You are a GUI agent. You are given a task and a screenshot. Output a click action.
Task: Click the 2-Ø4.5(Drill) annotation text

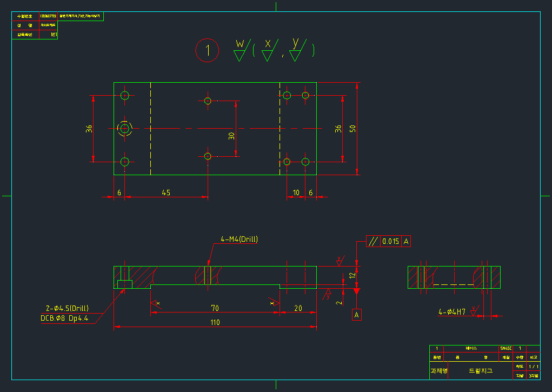67,308
